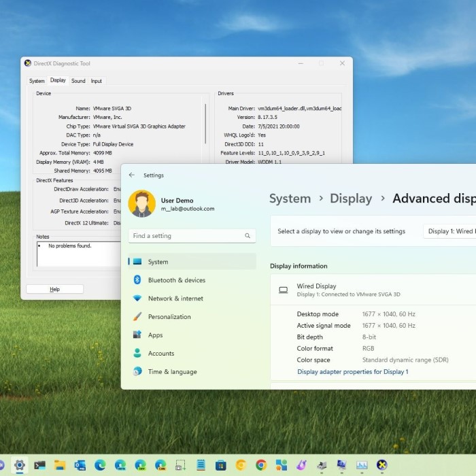Click the Find a setting search field
The width and height of the screenshot is (476, 476).
coord(186,236)
